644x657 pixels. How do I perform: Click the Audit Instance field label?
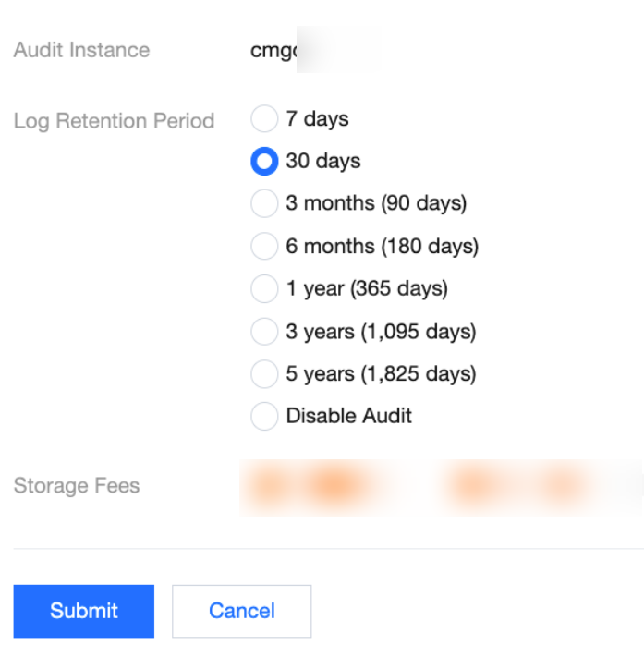coord(81,50)
